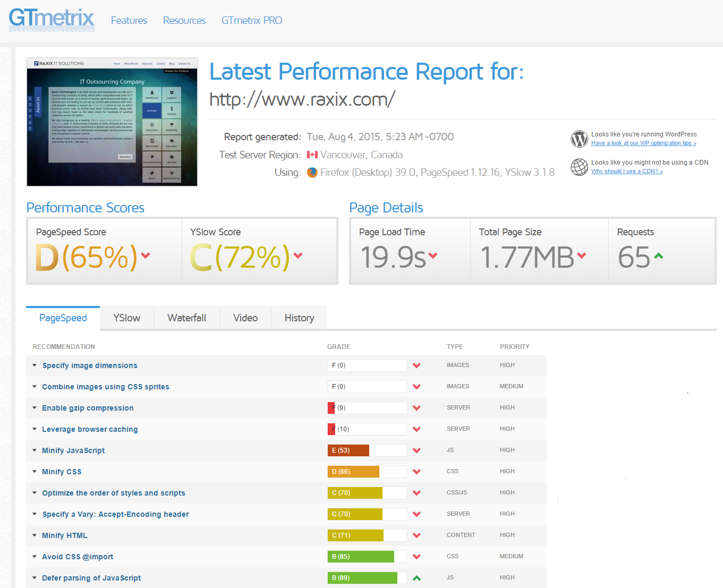723x588 pixels.
Task: Click the D (66) Minify CSS grade bar
Action: pyautogui.click(x=367, y=472)
